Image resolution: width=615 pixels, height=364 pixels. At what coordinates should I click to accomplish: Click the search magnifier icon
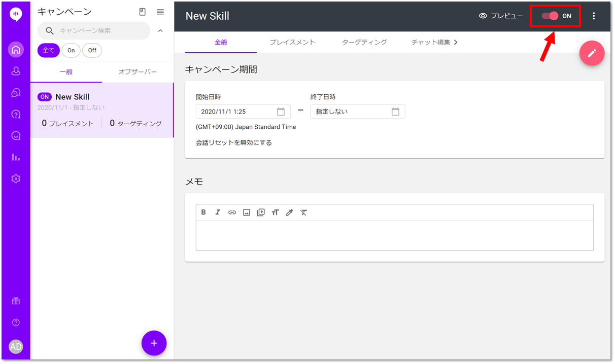(x=50, y=31)
